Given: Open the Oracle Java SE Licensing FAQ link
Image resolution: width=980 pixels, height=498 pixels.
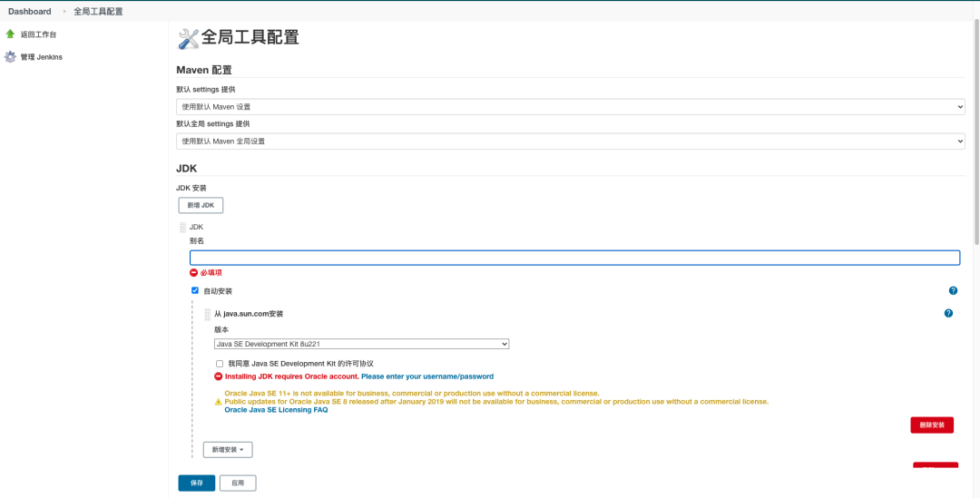Looking at the screenshot, I should [x=276, y=410].
